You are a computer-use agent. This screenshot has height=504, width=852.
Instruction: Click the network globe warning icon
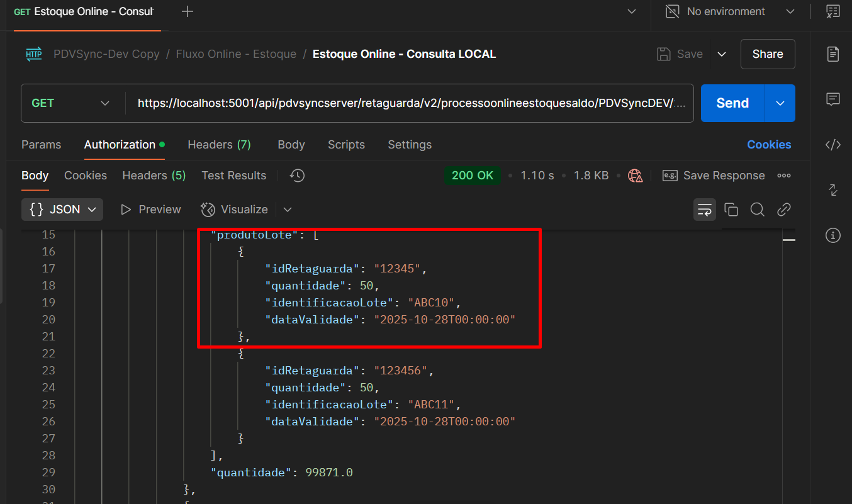point(636,176)
